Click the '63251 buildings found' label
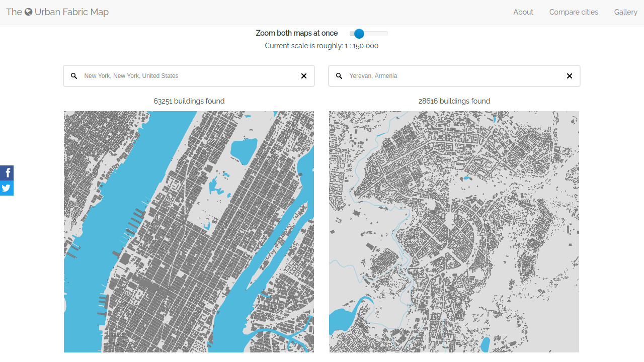This screenshot has height=362, width=644. coord(189,101)
